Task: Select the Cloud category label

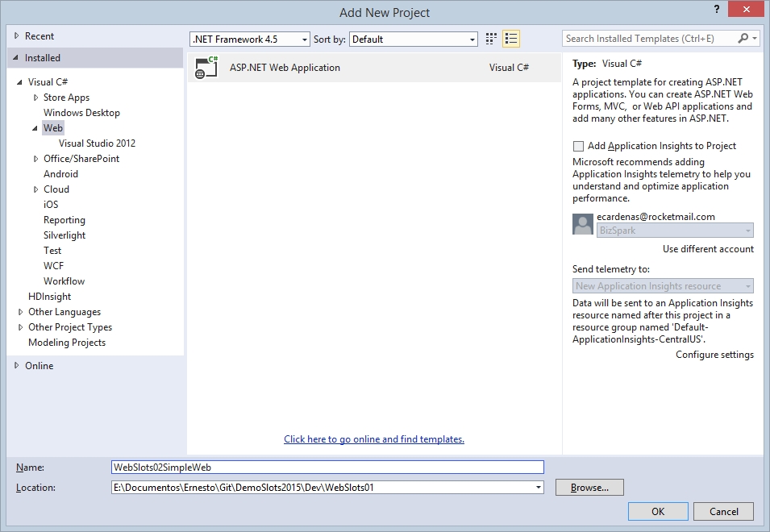Action: (56, 189)
